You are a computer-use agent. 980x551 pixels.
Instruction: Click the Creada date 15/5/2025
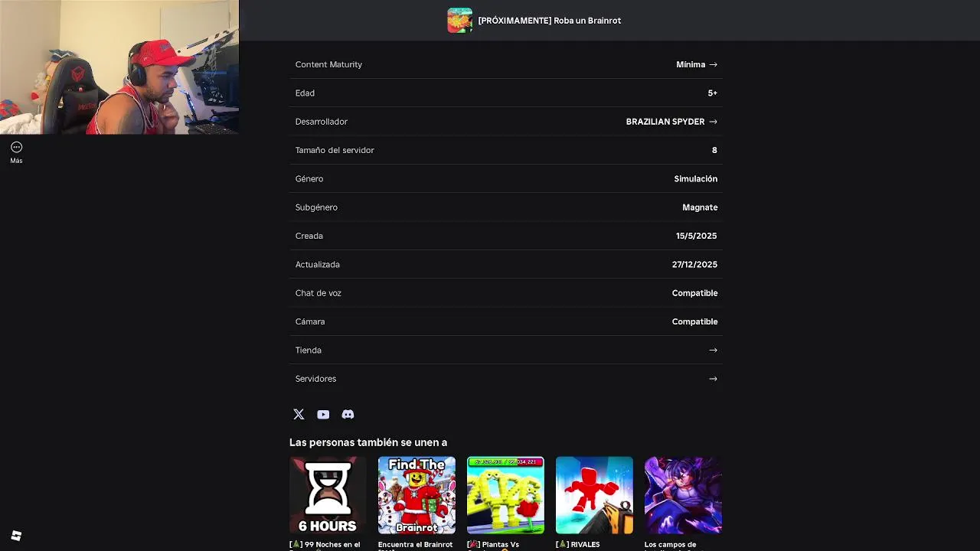pos(696,236)
